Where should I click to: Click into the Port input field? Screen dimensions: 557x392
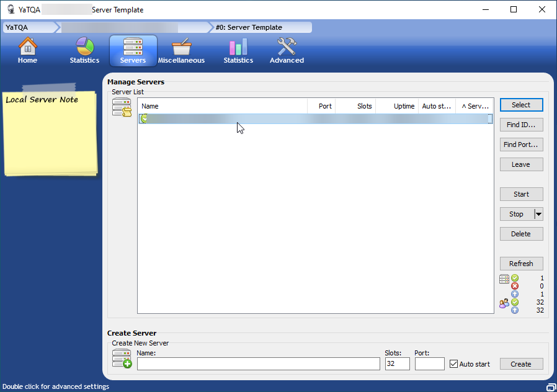[x=429, y=364]
